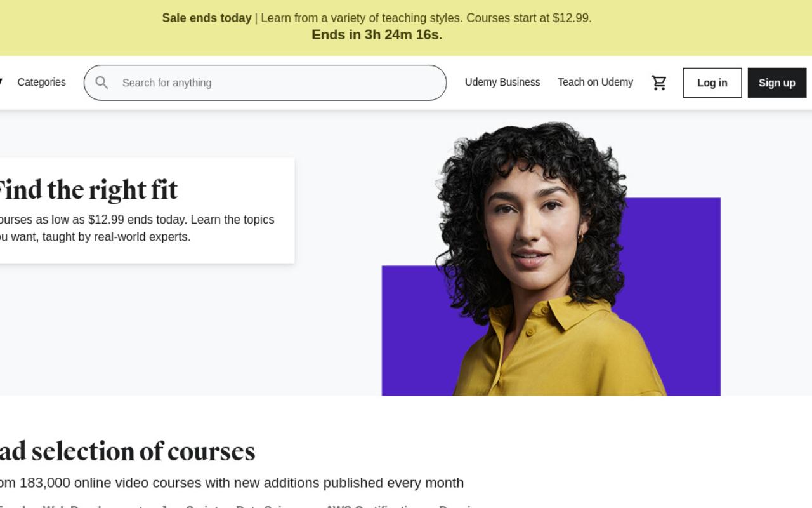Click the magnifier search icon
812x508 pixels.
coord(101,83)
